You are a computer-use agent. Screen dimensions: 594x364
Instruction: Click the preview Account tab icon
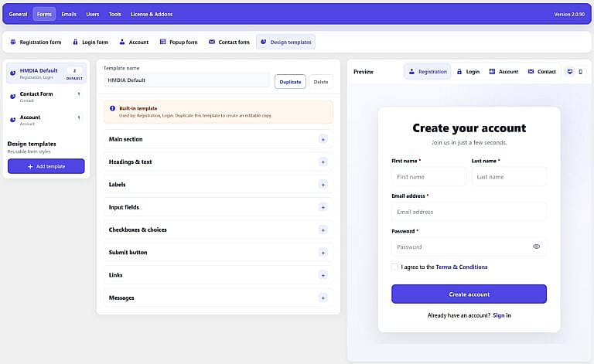492,71
